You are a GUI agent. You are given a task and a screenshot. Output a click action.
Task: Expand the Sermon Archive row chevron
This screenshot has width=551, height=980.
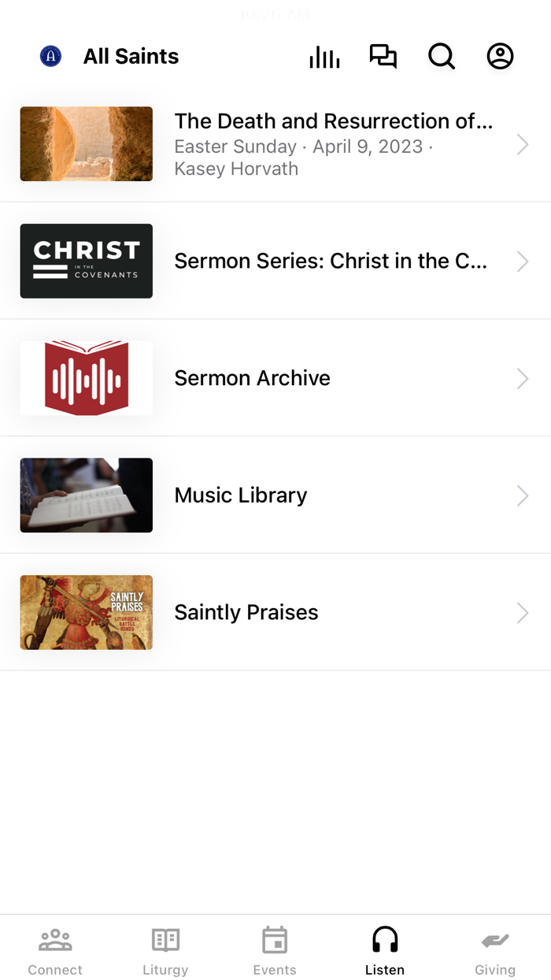tap(522, 378)
